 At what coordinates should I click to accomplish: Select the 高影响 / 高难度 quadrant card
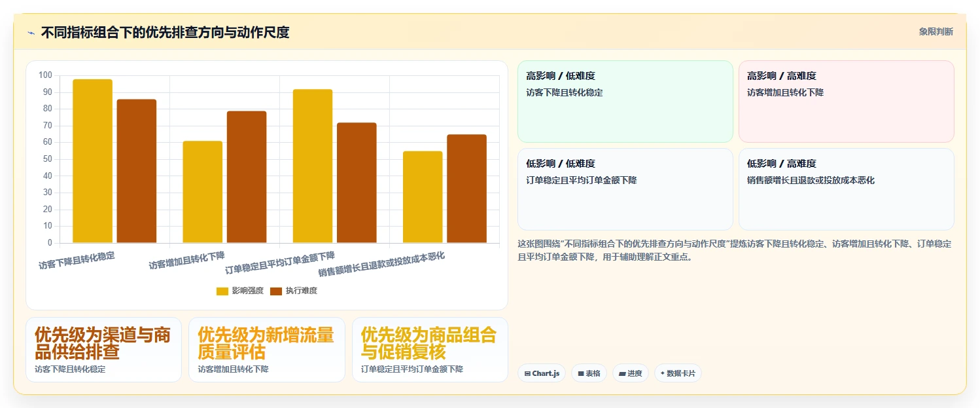pyautogui.click(x=847, y=102)
